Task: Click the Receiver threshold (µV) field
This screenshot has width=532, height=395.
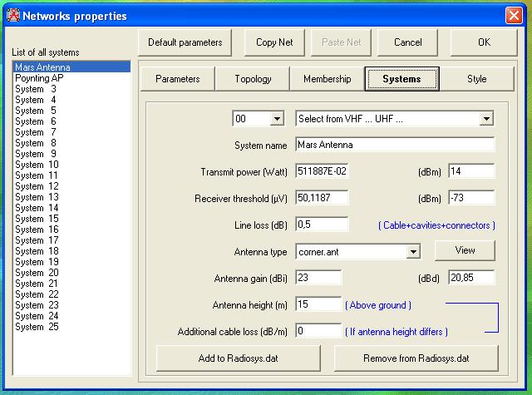Action: 322,198
